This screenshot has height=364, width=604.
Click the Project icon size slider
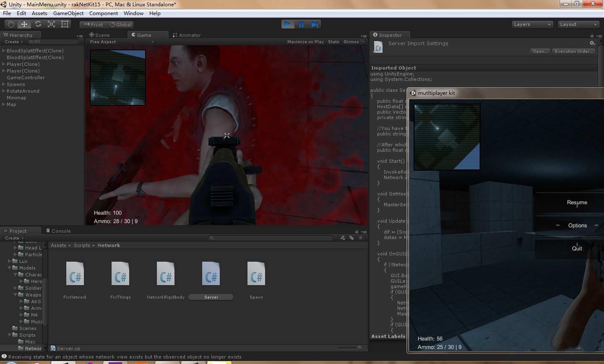[350, 348]
